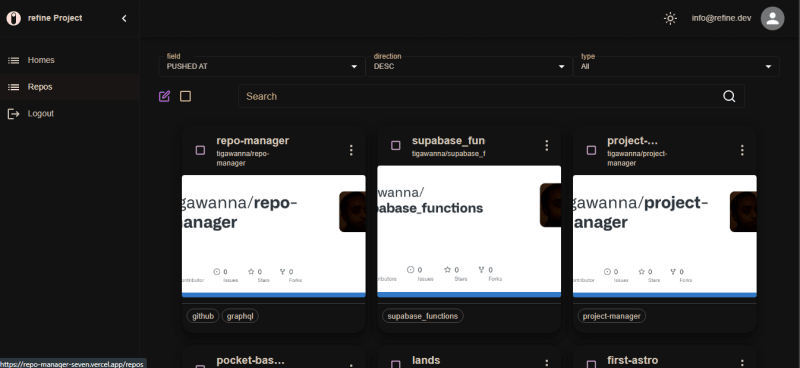Open the project-manager preview image

click(x=664, y=236)
